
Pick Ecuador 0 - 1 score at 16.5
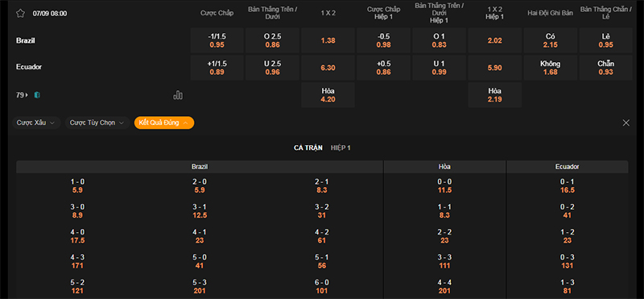[x=568, y=186]
